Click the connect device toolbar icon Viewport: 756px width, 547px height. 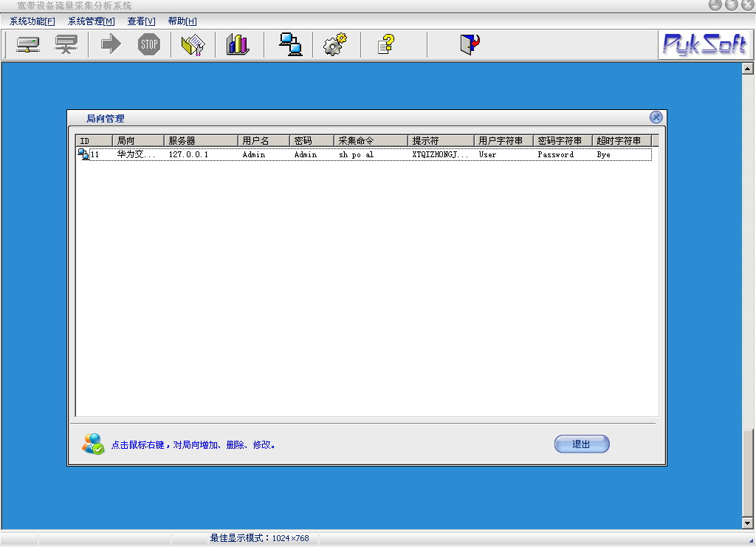tap(28, 45)
